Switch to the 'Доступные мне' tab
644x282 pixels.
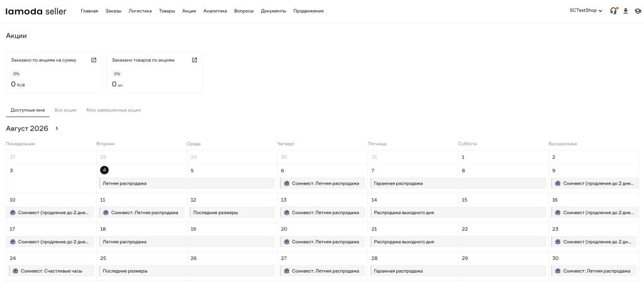(x=28, y=110)
